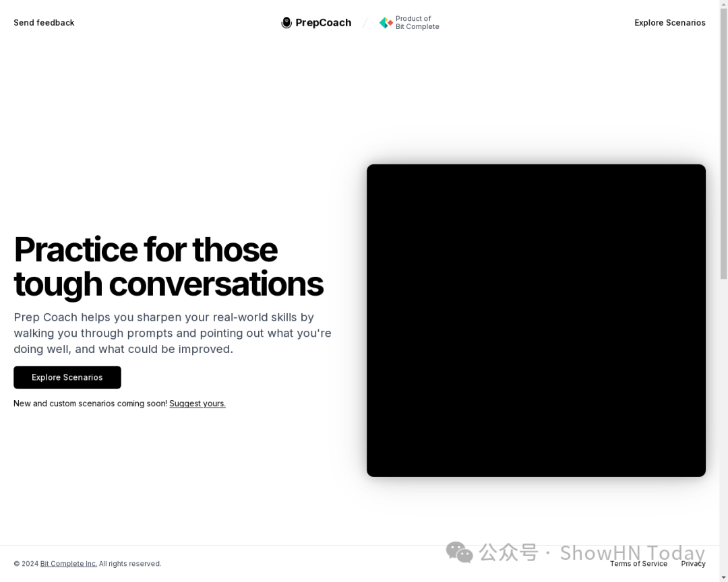Click the empty scrollbar track below the thumb
728x582 pixels.
[723, 426]
